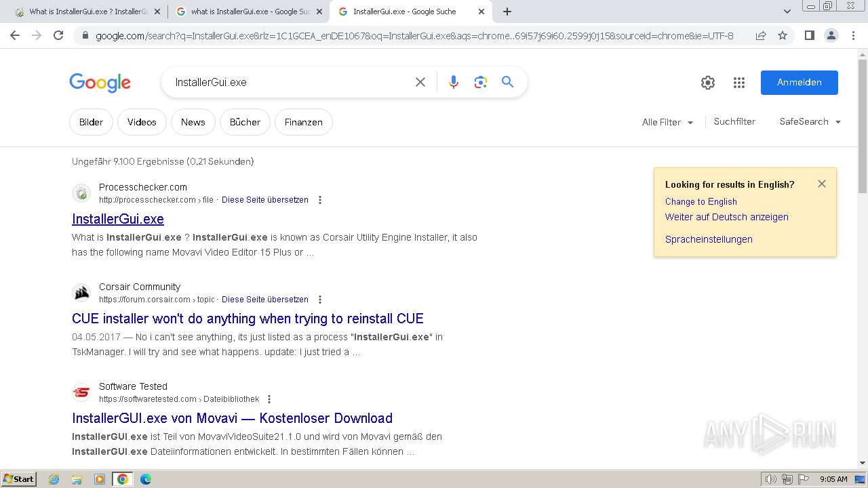Click the Processchecker.com site favicon
The image size is (868, 488).
81,193
